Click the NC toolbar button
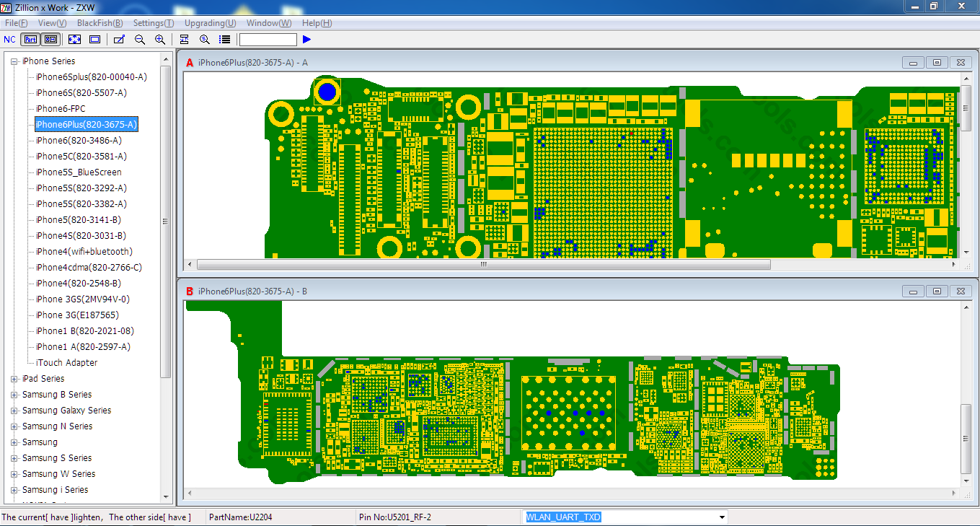This screenshot has height=526, width=980. click(9, 39)
